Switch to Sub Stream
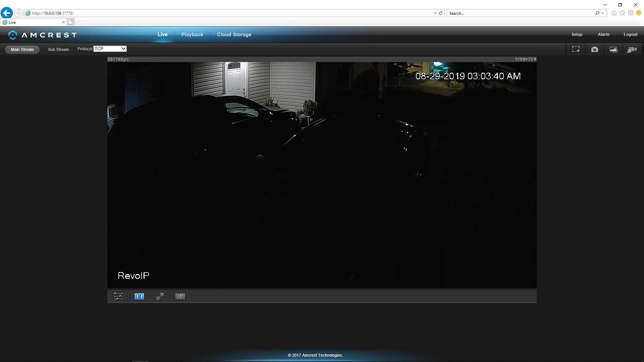Screen dimensions: 644x362 point(58,50)
